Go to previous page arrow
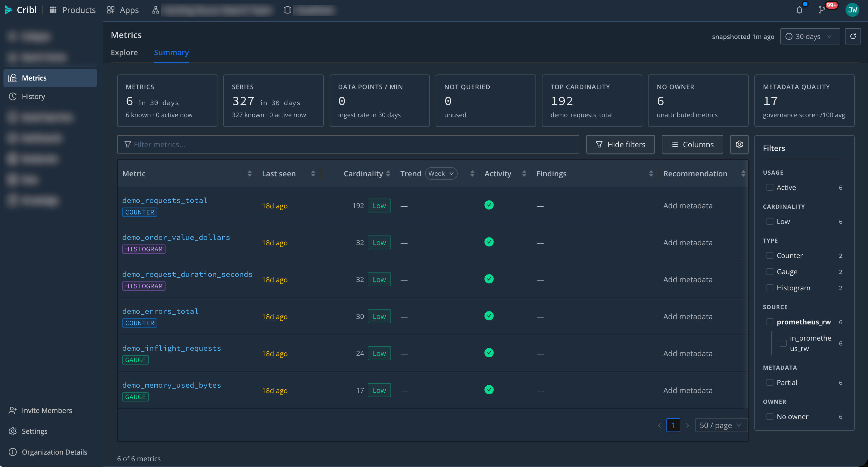This screenshot has width=868, height=467. [660, 425]
